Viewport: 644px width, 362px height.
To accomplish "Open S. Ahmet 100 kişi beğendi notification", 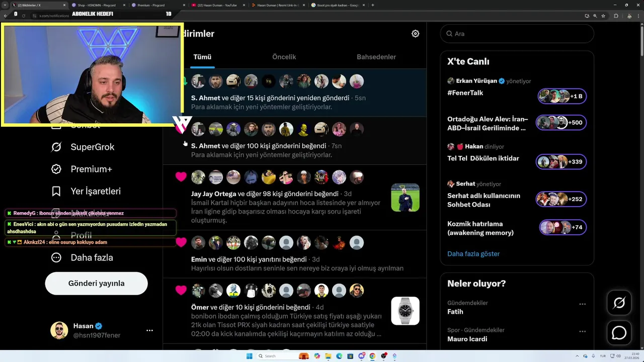I will coord(294,141).
